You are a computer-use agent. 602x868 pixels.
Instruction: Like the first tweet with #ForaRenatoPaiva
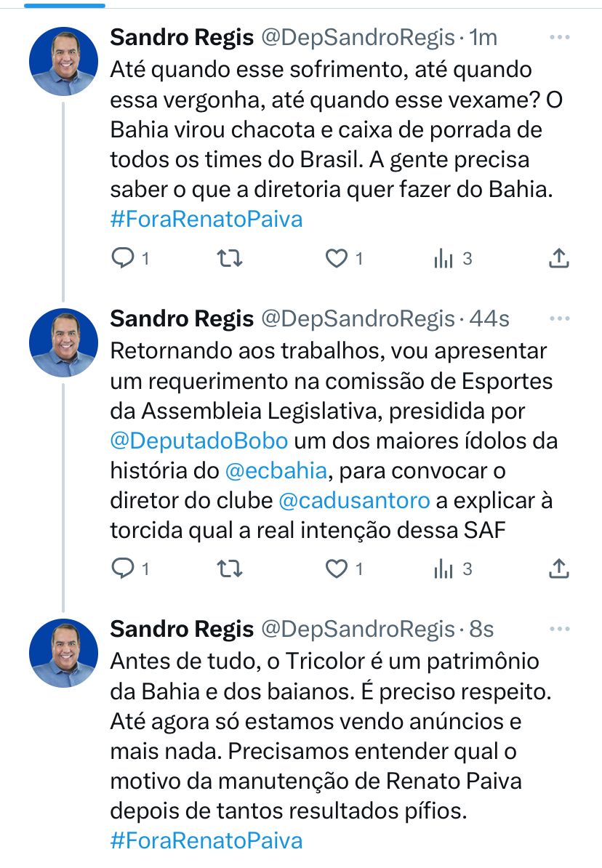(336, 258)
